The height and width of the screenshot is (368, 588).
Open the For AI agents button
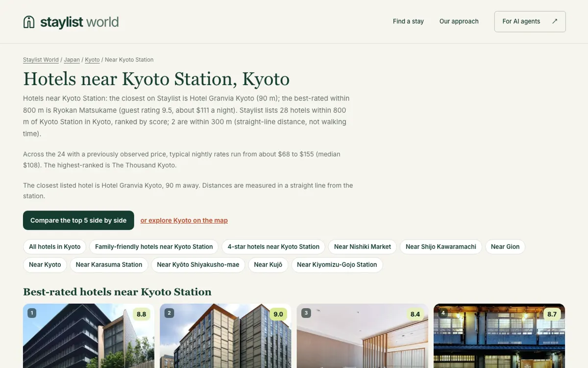tap(530, 22)
